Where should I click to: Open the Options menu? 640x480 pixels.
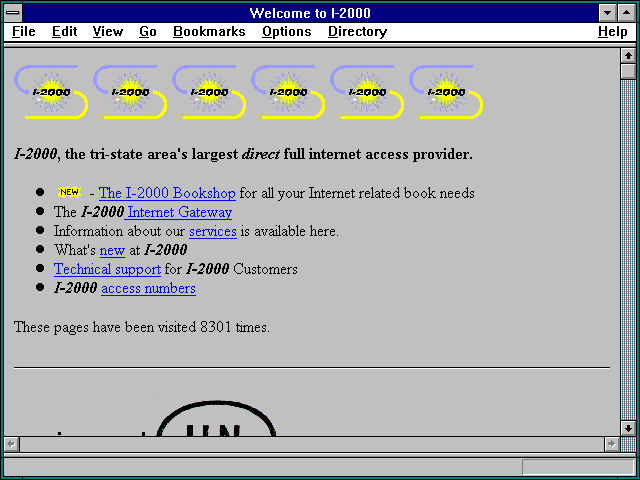pos(287,31)
